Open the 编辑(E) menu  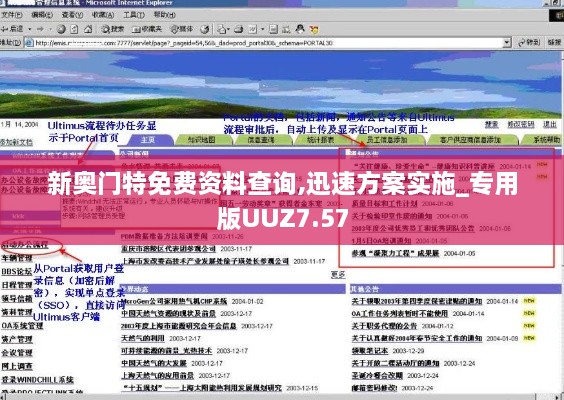[42, 15]
